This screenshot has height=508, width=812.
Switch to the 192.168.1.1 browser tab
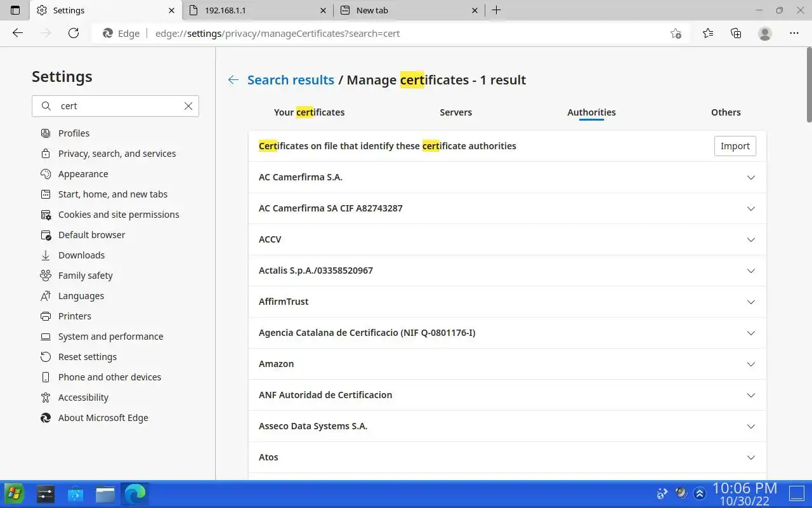pos(258,10)
